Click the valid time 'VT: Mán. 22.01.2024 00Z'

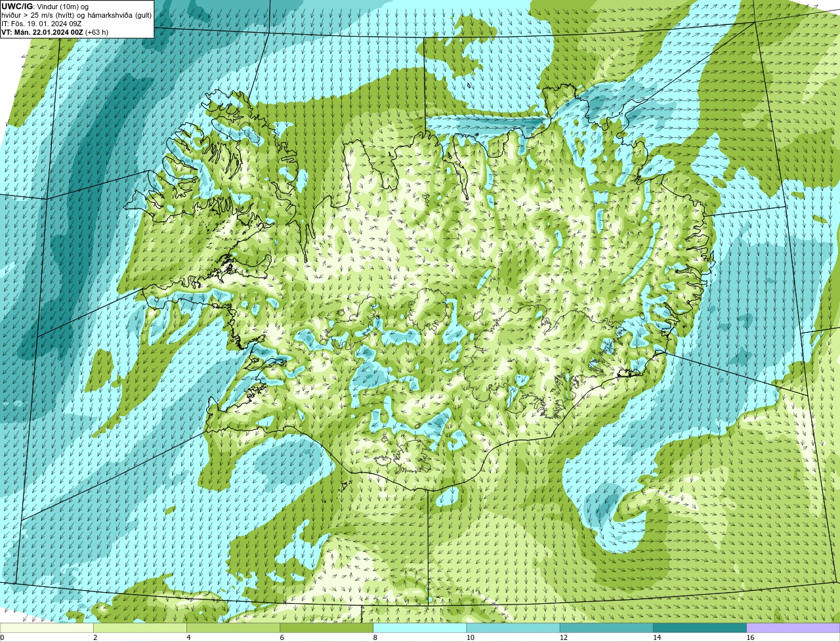(x=42, y=32)
